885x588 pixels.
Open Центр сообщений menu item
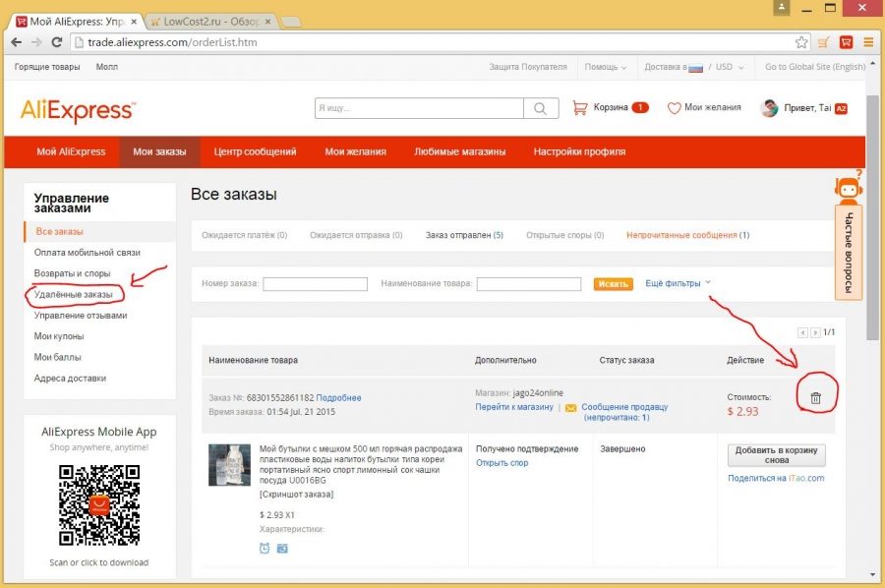(255, 151)
